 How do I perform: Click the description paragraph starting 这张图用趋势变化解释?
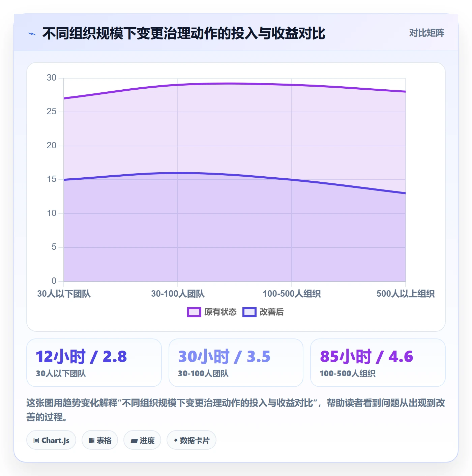[x=236, y=410]
